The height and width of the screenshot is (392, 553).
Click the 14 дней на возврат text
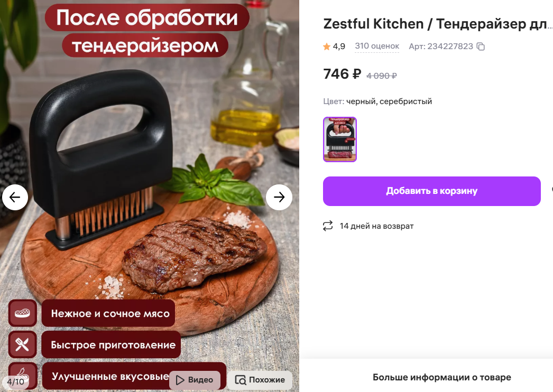[x=376, y=226]
